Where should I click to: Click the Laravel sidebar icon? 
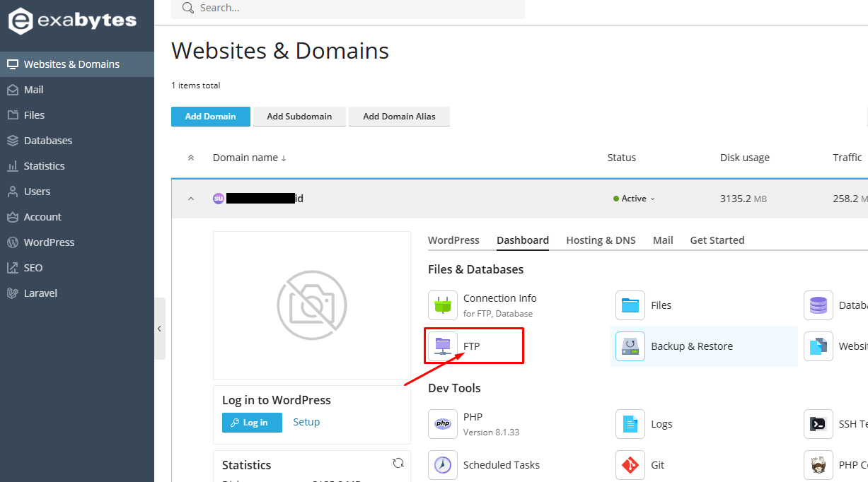pos(12,293)
